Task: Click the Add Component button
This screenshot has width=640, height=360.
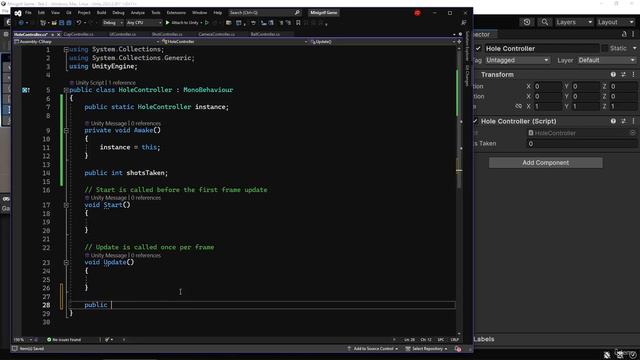Action: 545,163
